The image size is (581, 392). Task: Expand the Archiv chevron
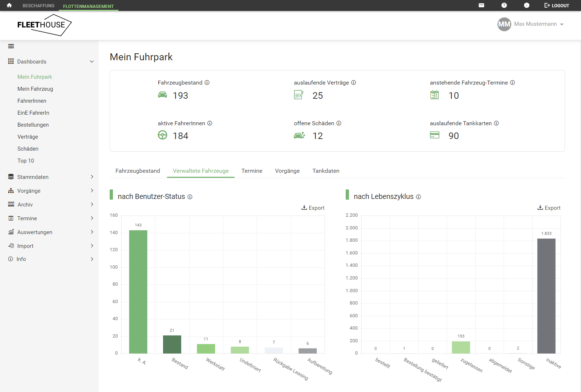tap(92, 204)
